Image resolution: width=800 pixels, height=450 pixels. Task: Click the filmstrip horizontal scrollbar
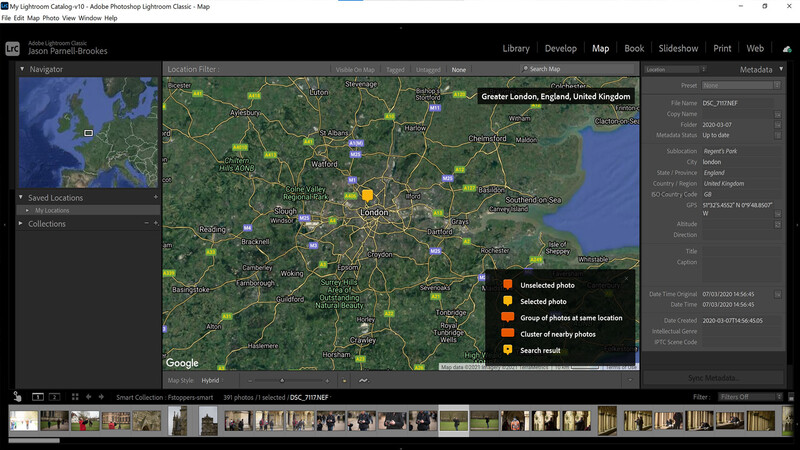pos(34,440)
